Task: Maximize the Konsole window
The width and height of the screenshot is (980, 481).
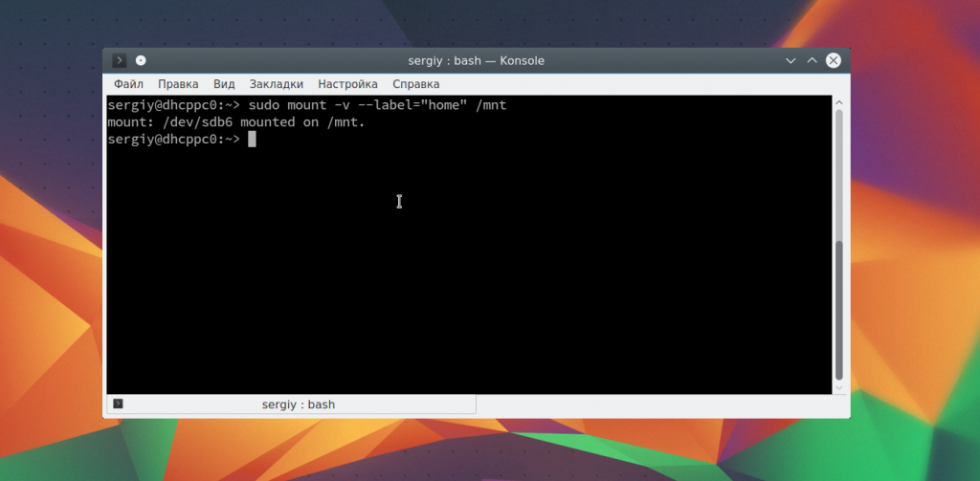Action: [812, 60]
